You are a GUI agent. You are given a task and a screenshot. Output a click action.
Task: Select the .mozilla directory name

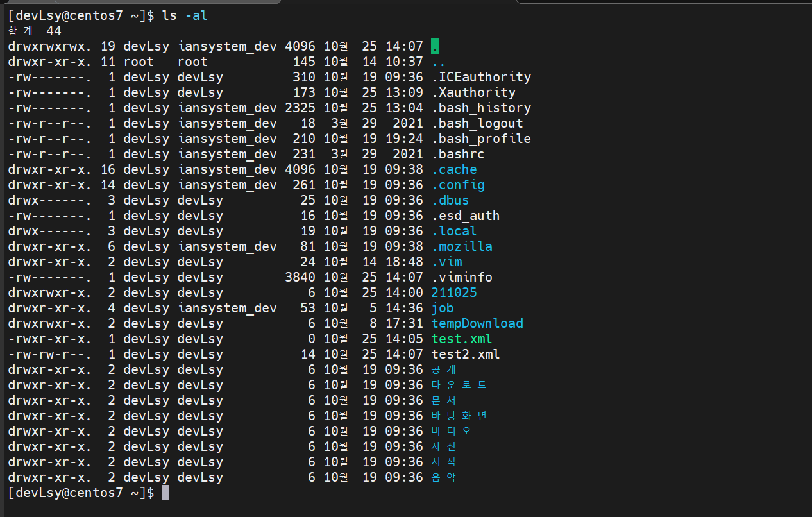(462, 246)
